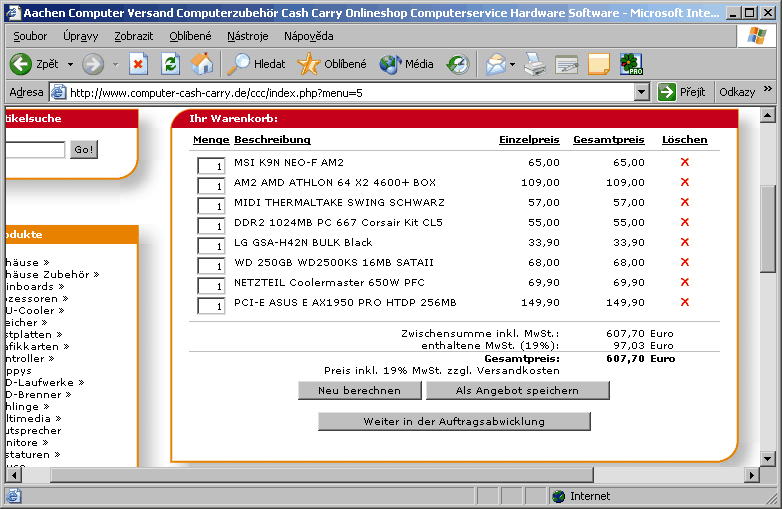Click the Go! search button
The height and width of the screenshot is (509, 782).
[84, 149]
